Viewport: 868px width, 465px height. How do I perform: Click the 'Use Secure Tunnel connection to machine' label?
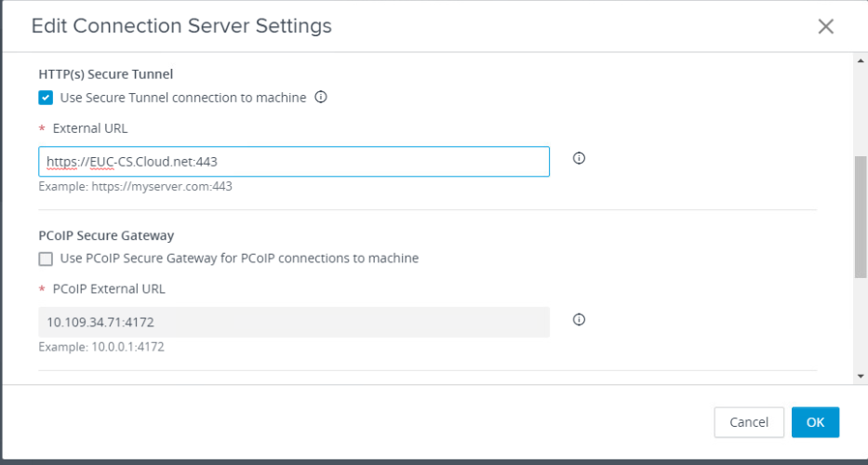tap(182, 98)
